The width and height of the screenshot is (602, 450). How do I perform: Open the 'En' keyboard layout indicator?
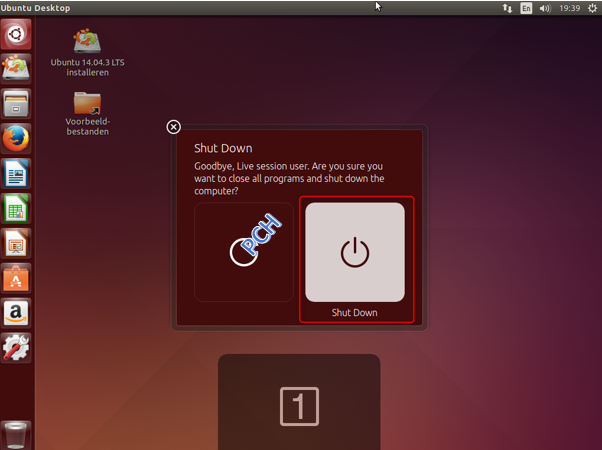[x=526, y=8]
